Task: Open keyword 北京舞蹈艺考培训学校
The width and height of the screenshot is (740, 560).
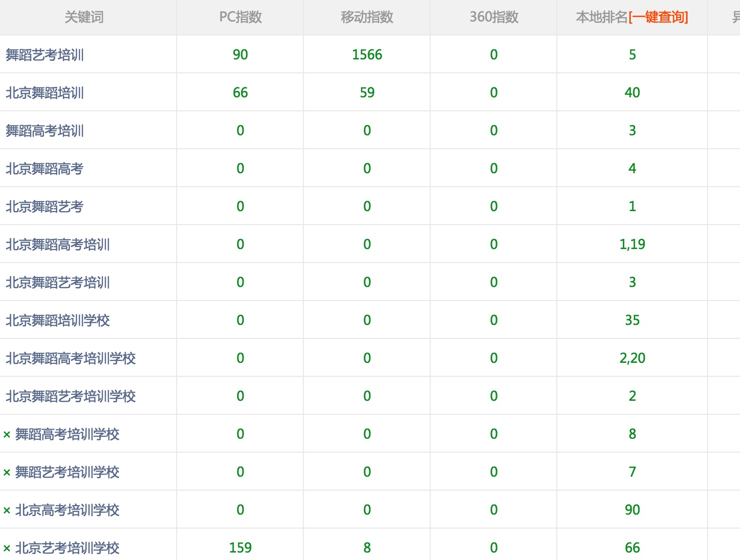Action: point(70,396)
